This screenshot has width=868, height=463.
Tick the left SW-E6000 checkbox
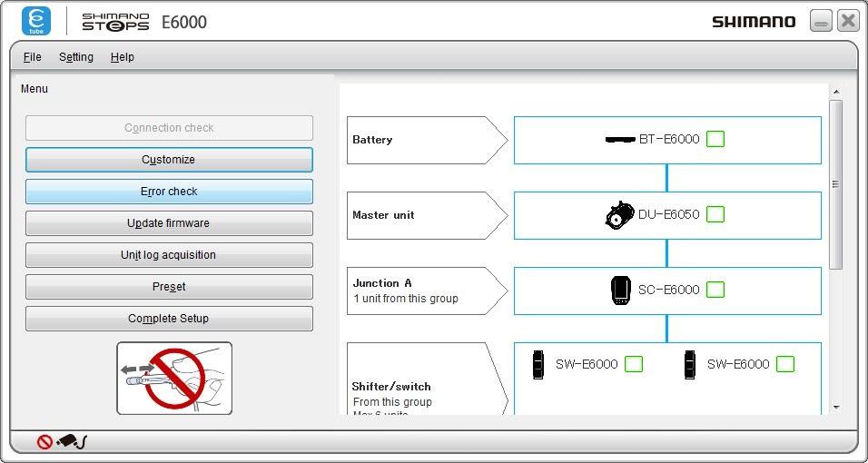634,364
